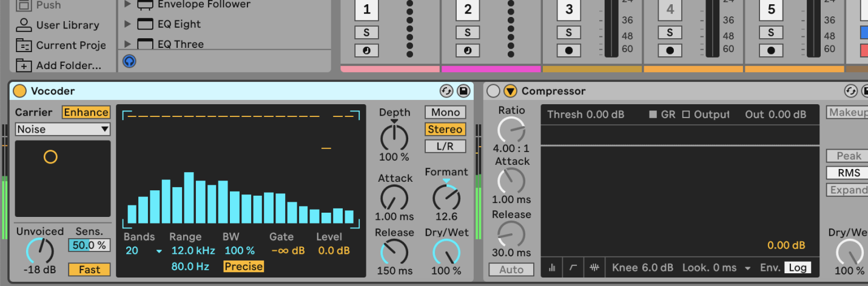Screen dimensions: 868x286
Task: Click the Thresh 0.00 dB readout
Action: tap(587, 115)
